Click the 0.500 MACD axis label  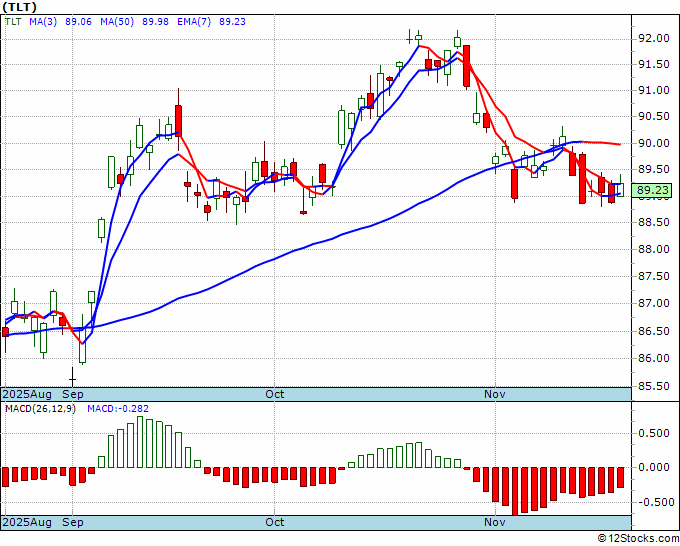point(654,434)
